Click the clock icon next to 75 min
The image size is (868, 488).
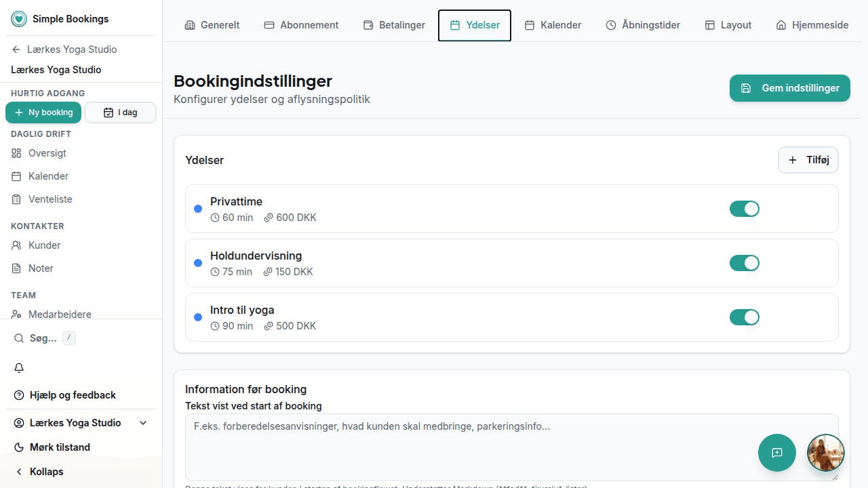[x=215, y=272]
